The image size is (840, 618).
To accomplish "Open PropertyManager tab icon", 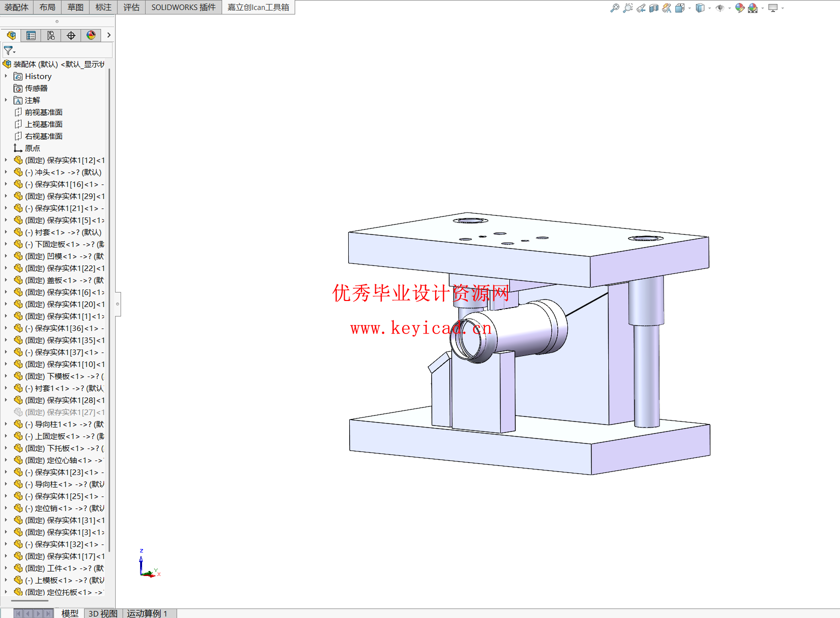I will [x=31, y=35].
